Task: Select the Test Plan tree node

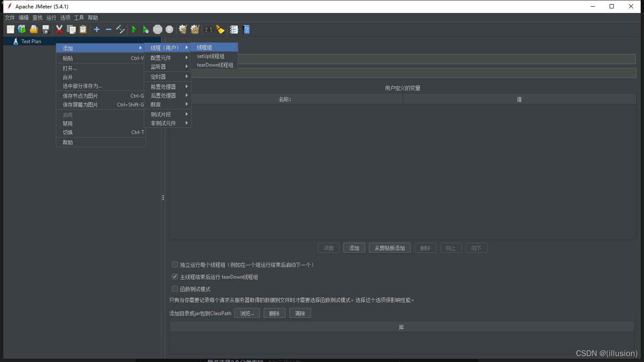Action: (x=31, y=41)
